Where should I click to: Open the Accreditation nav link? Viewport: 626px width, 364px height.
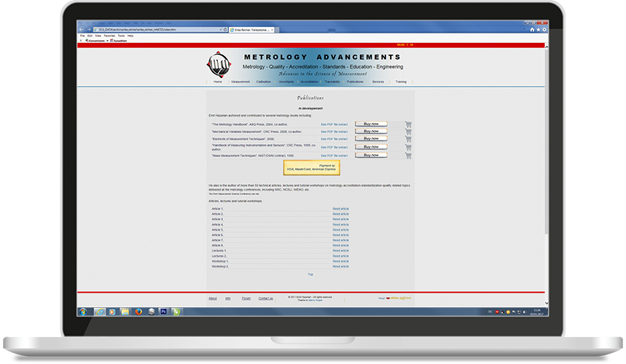pyautogui.click(x=310, y=82)
